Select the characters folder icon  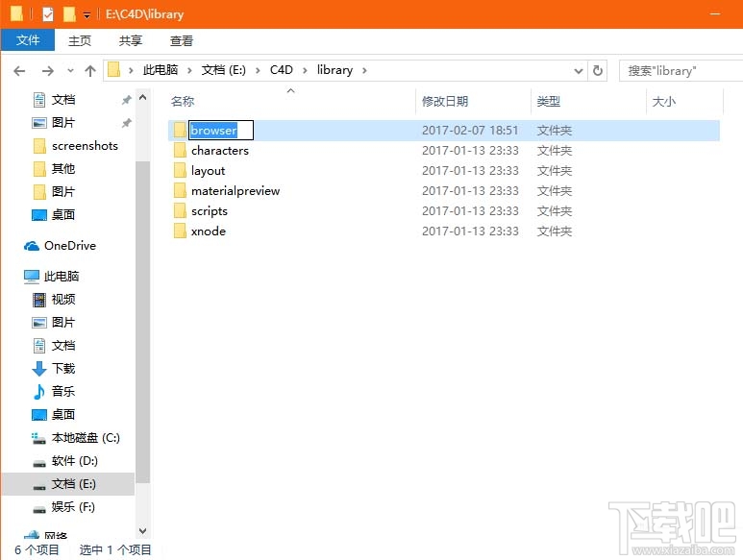click(x=180, y=151)
